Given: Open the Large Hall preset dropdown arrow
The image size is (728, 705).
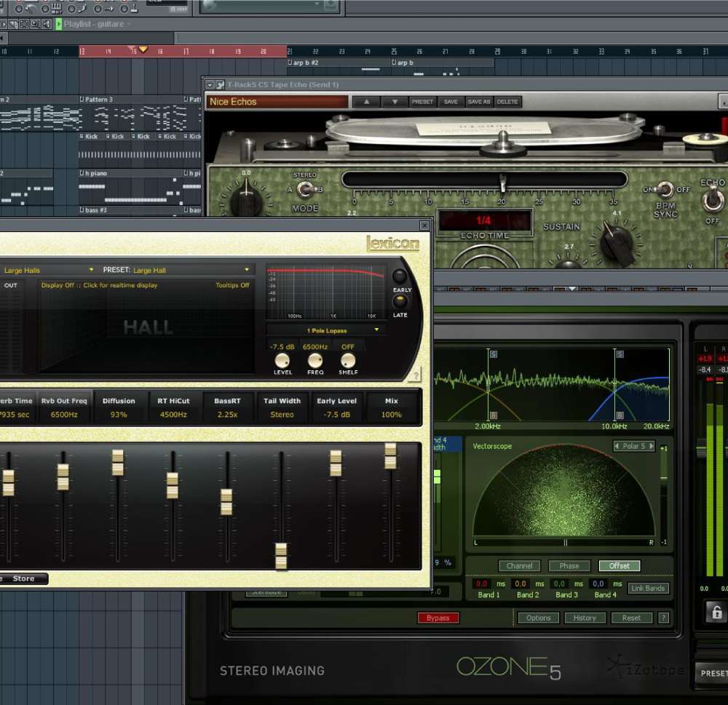Looking at the screenshot, I should click(x=247, y=269).
